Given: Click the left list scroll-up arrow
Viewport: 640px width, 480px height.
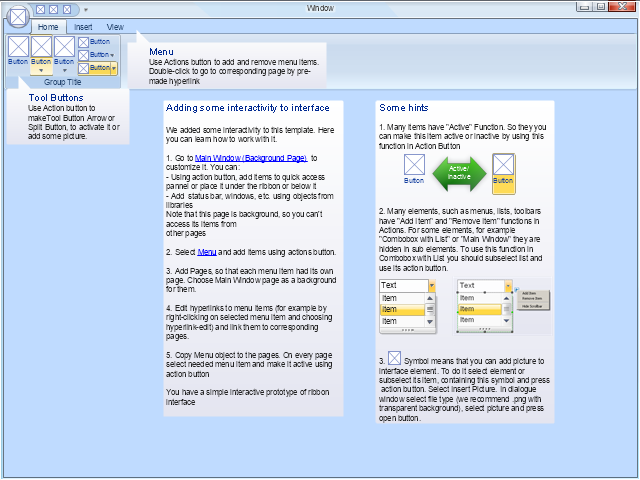Looking at the screenshot, I should 430,298.
